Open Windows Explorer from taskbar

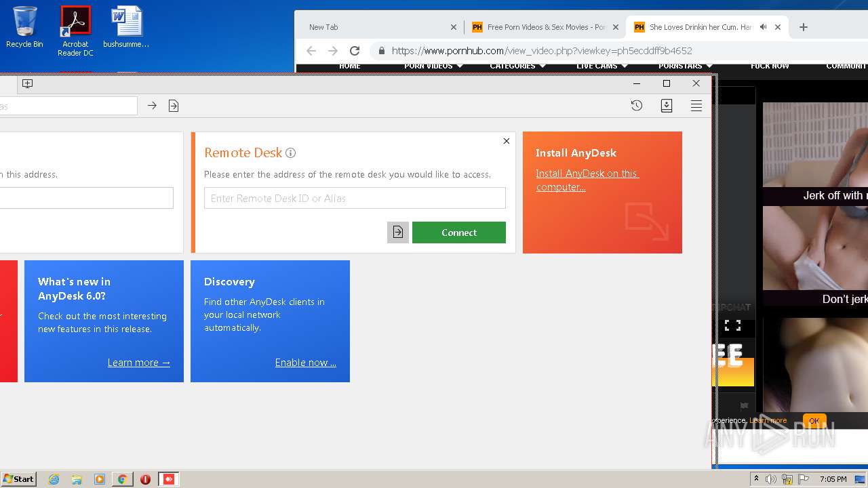[x=77, y=479]
